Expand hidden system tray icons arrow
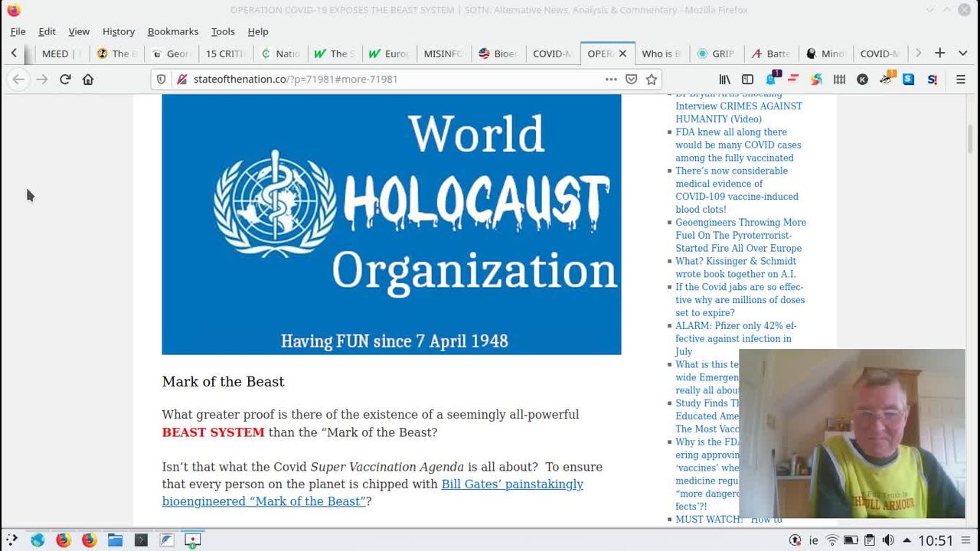The height and width of the screenshot is (551, 980). point(906,540)
